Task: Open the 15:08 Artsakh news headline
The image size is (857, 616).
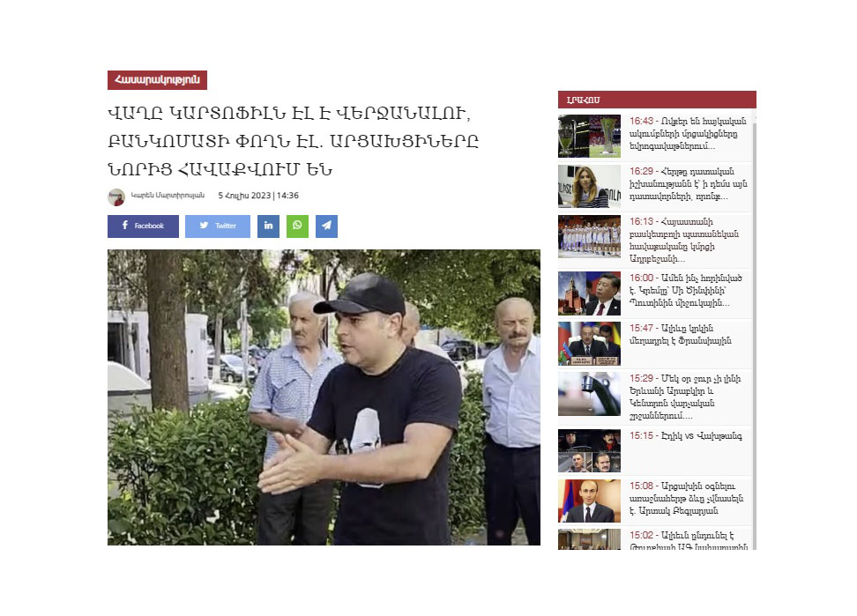Action: click(x=687, y=498)
